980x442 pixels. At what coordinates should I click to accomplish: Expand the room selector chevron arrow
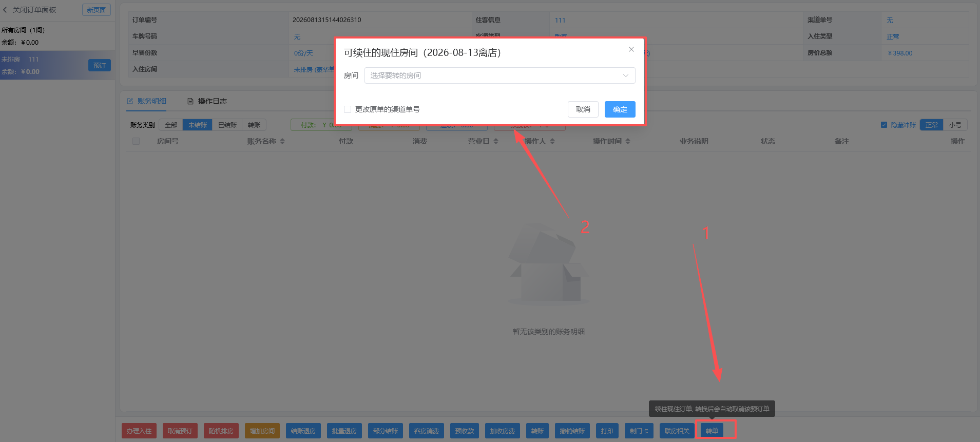pyautogui.click(x=625, y=75)
